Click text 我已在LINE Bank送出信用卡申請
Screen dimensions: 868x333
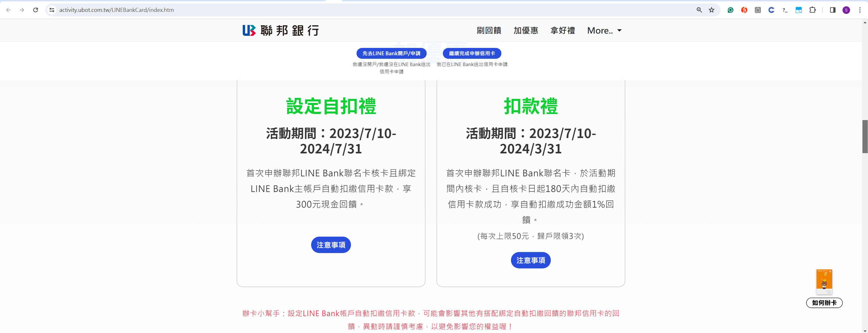point(472,64)
